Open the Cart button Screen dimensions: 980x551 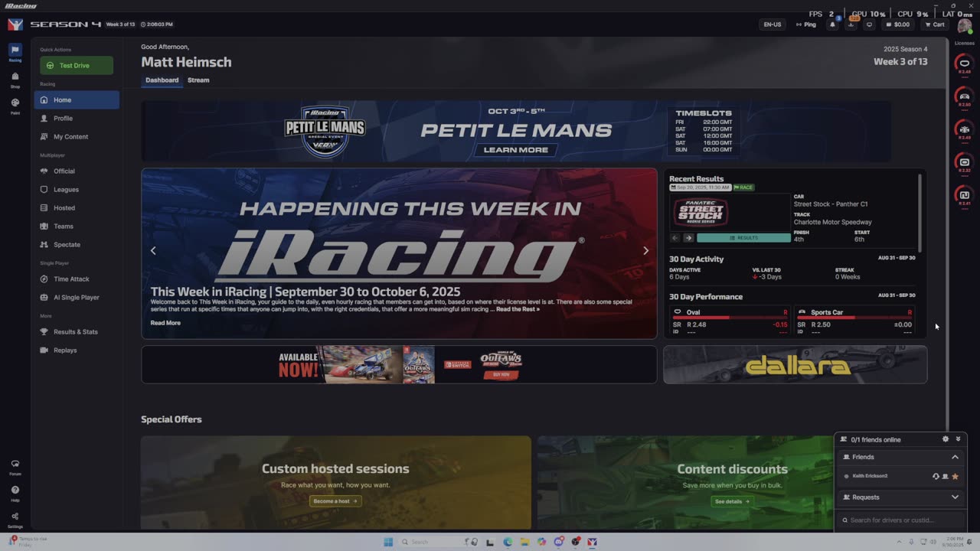(x=934, y=24)
